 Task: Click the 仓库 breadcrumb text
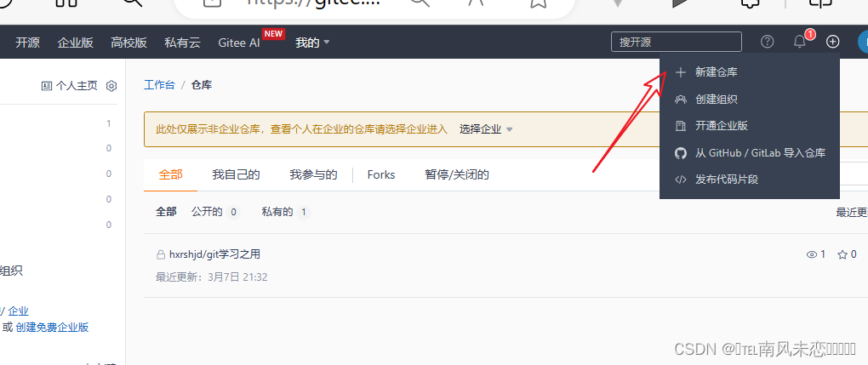tap(202, 85)
